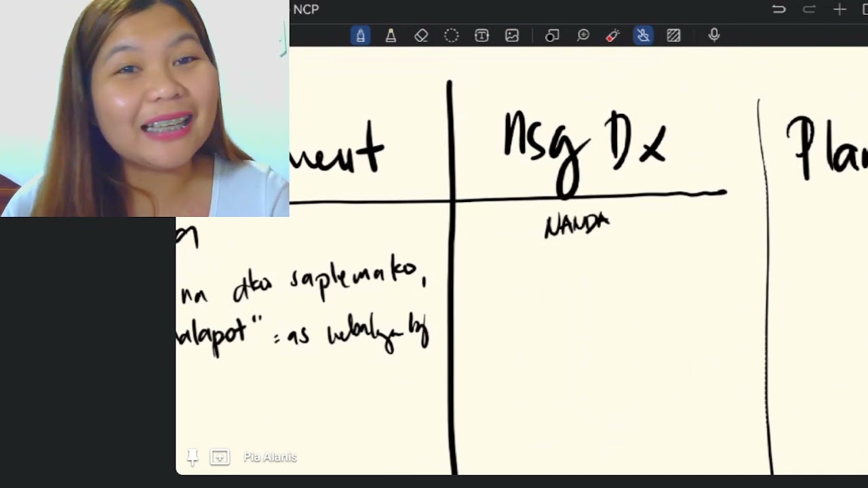This screenshot has height=488, width=868.
Task: Open the Shapes tool
Action: click(552, 35)
